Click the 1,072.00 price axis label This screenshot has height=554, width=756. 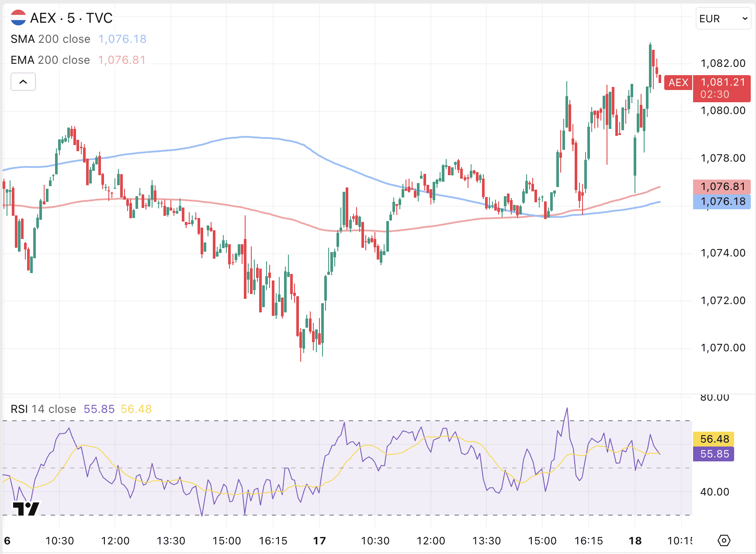pyautogui.click(x=723, y=301)
